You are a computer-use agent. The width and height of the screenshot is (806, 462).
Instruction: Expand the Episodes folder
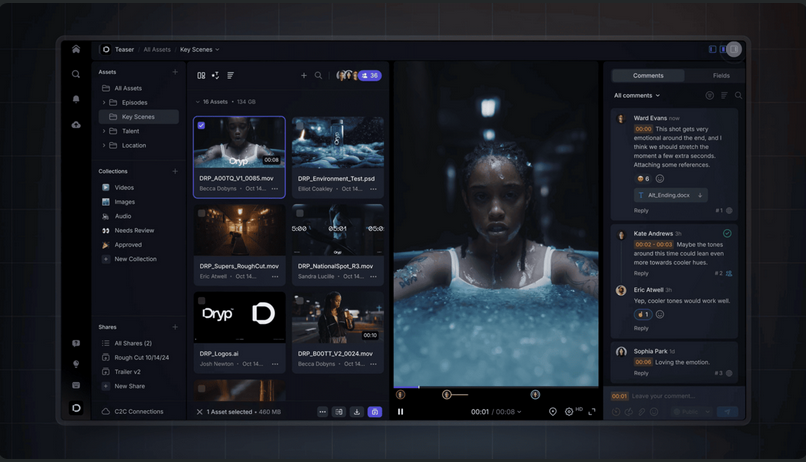tap(104, 102)
